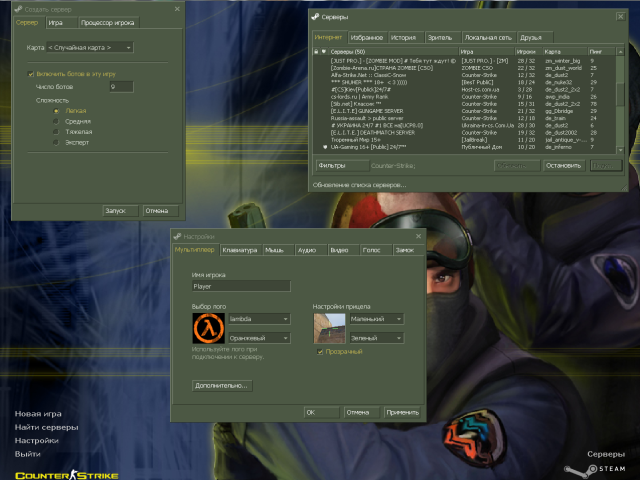Screen dimensions: 640x480
Task: Open the Процессор игрока tab
Action: click(x=108, y=23)
